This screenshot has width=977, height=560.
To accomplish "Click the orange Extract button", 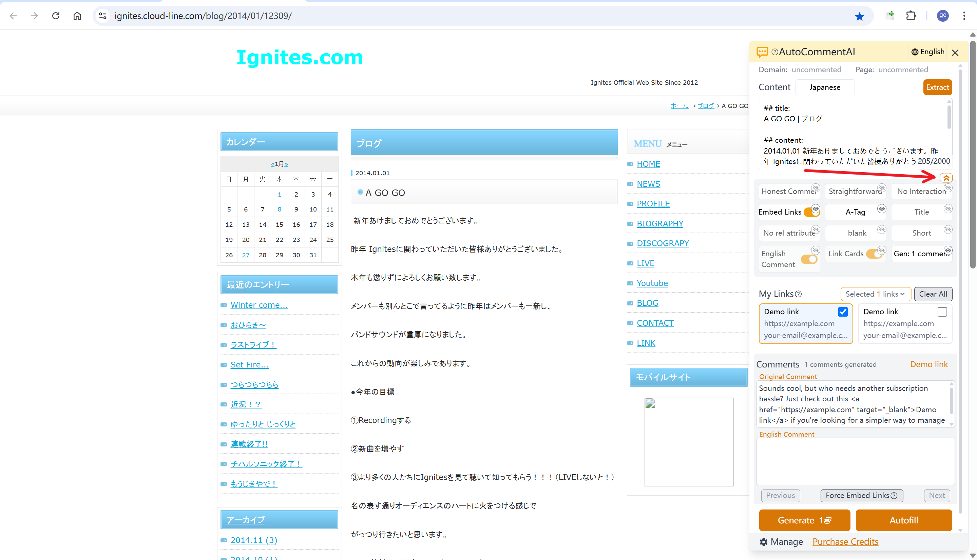I will pos(937,87).
